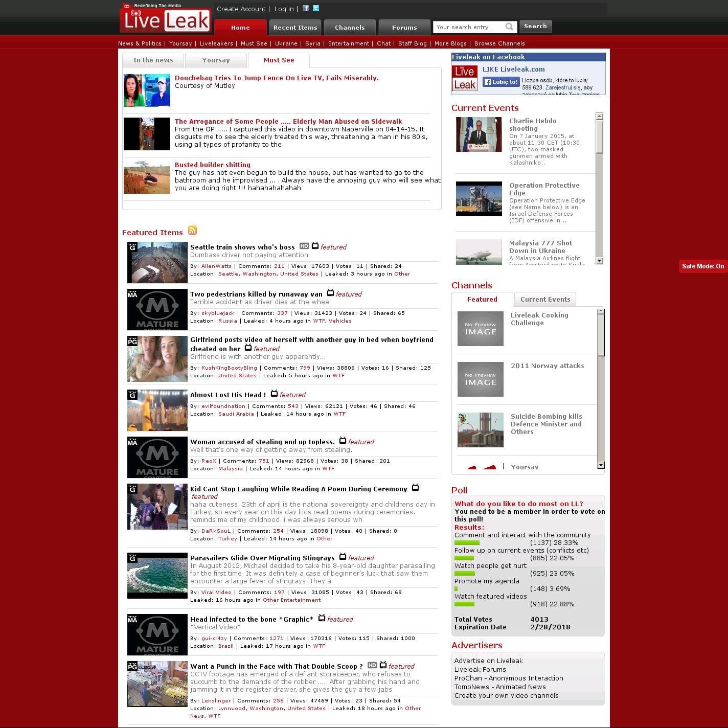Click HD icon beside Seattle train item
The width and height of the screenshot is (728, 728).
pyautogui.click(x=304, y=246)
